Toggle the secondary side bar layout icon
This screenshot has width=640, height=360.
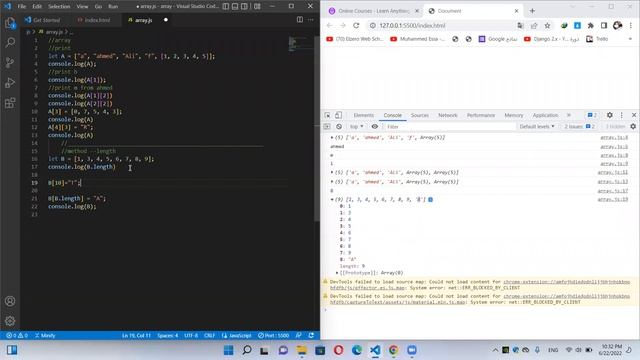pyautogui.click(x=244, y=6)
